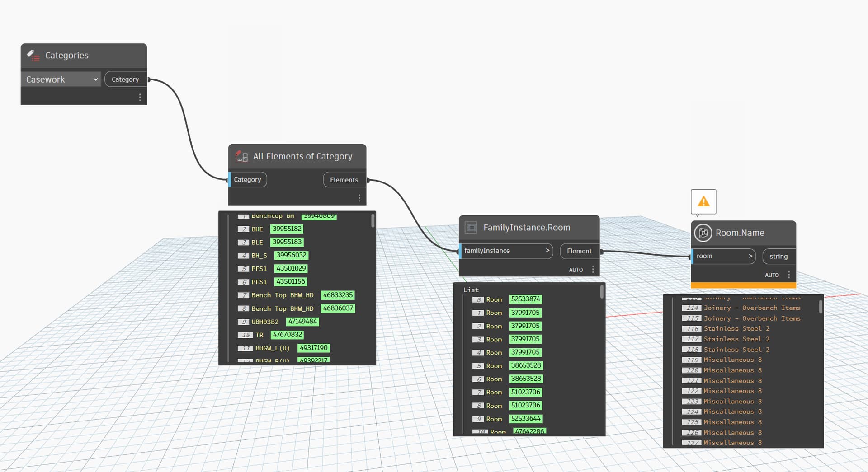868x472 pixels.
Task: Click the Element output port on FamilyInstance.Room
Action: (579, 251)
